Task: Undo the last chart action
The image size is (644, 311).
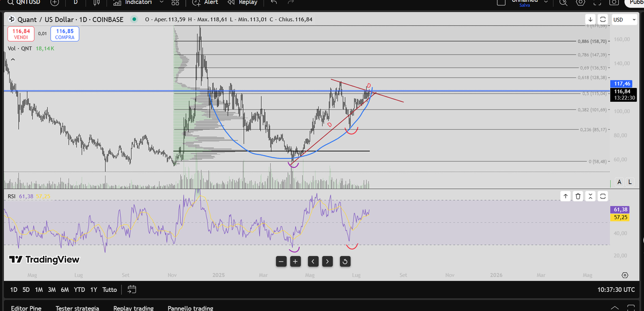Action: tap(274, 2)
